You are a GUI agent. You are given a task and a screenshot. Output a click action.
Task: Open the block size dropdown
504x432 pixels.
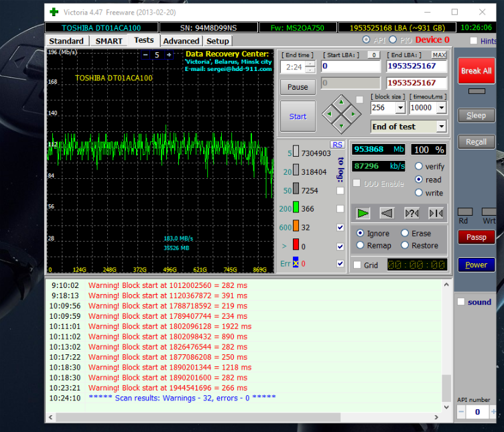point(400,108)
